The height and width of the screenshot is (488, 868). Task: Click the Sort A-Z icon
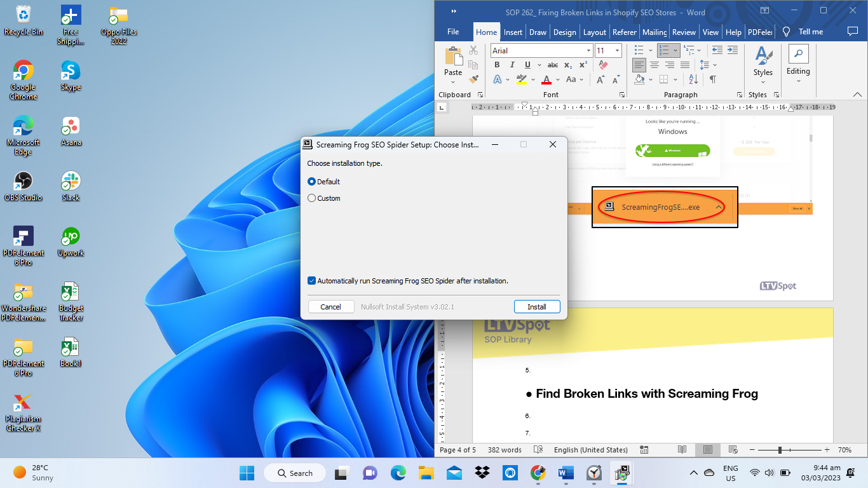click(695, 79)
